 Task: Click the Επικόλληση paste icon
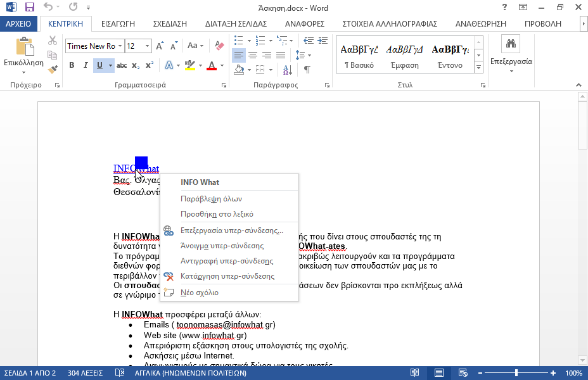25,46
